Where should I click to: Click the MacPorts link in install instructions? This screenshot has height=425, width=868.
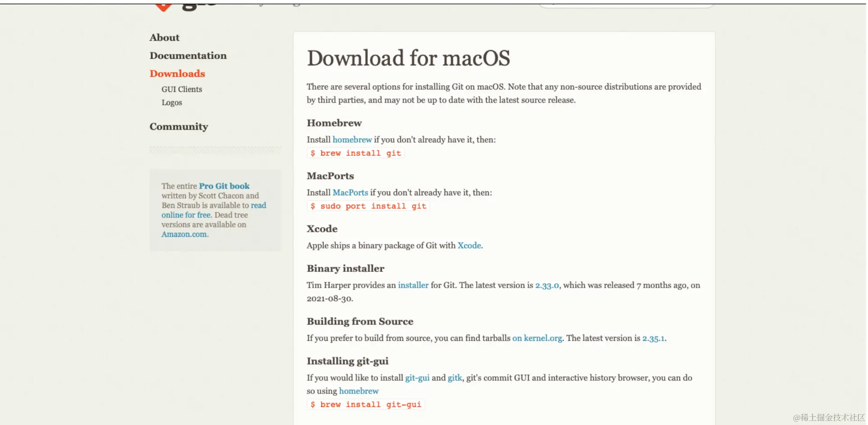click(x=350, y=192)
